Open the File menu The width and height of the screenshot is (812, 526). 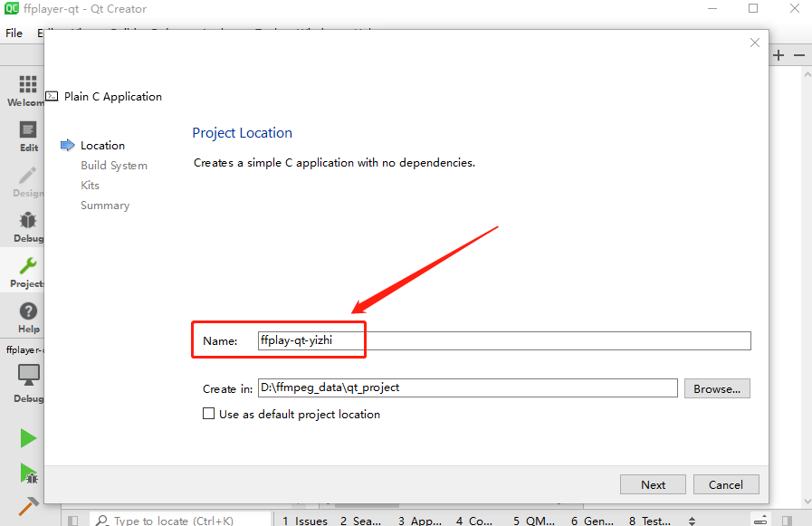point(14,33)
